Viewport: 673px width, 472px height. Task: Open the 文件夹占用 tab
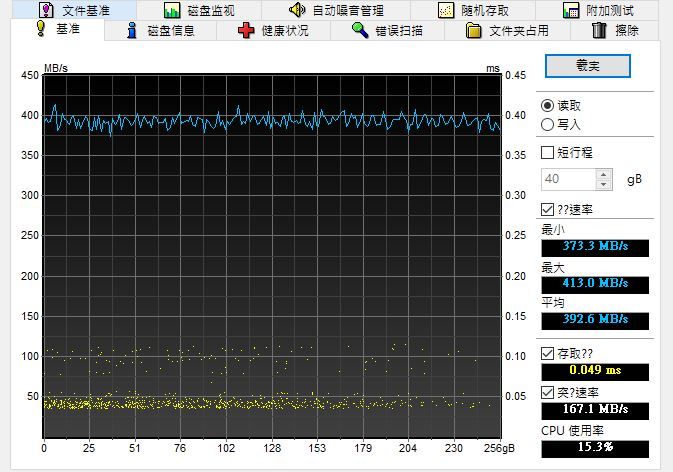[507, 30]
